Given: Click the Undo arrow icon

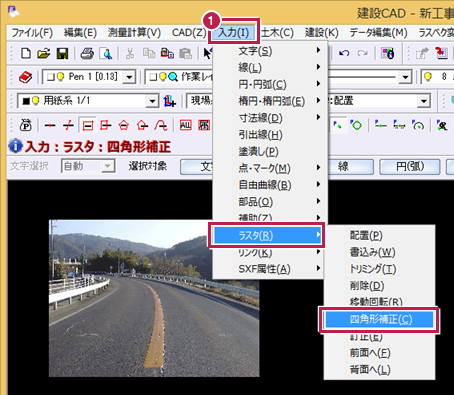Looking at the screenshot, I should 344,53.
